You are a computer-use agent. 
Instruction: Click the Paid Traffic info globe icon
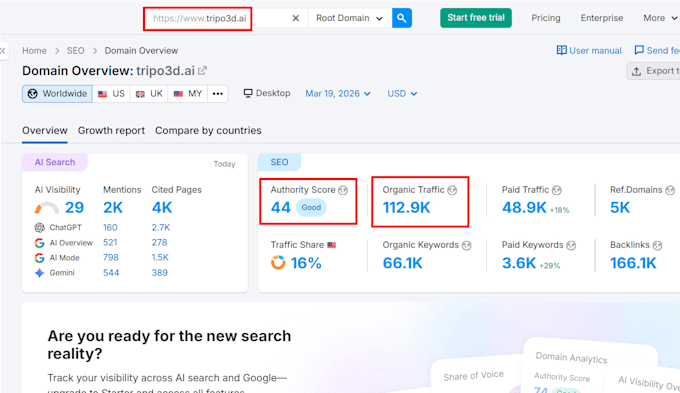[557, 190]
